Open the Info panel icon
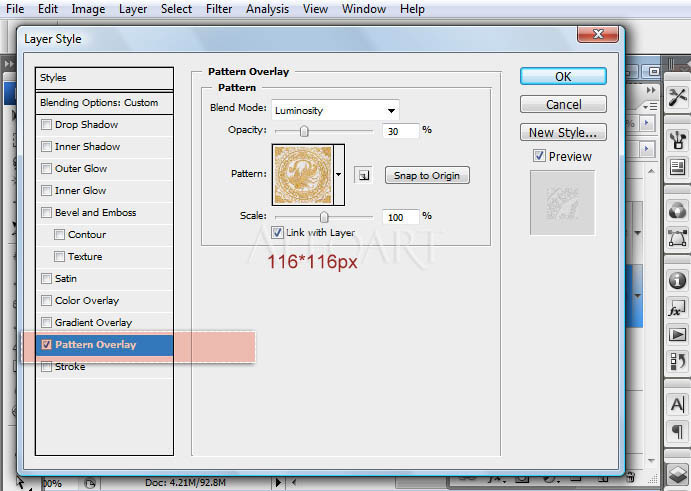Screen dimensions: 691x491 (678, 282)
